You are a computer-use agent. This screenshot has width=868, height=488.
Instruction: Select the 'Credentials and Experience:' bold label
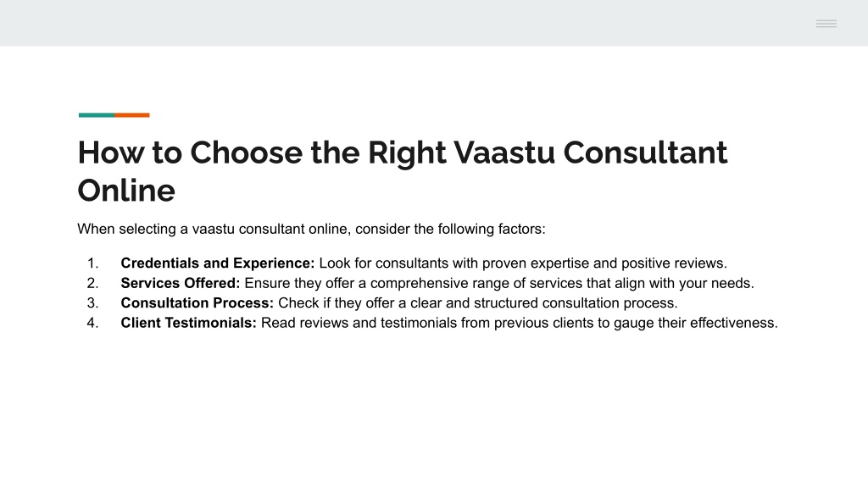218,263
